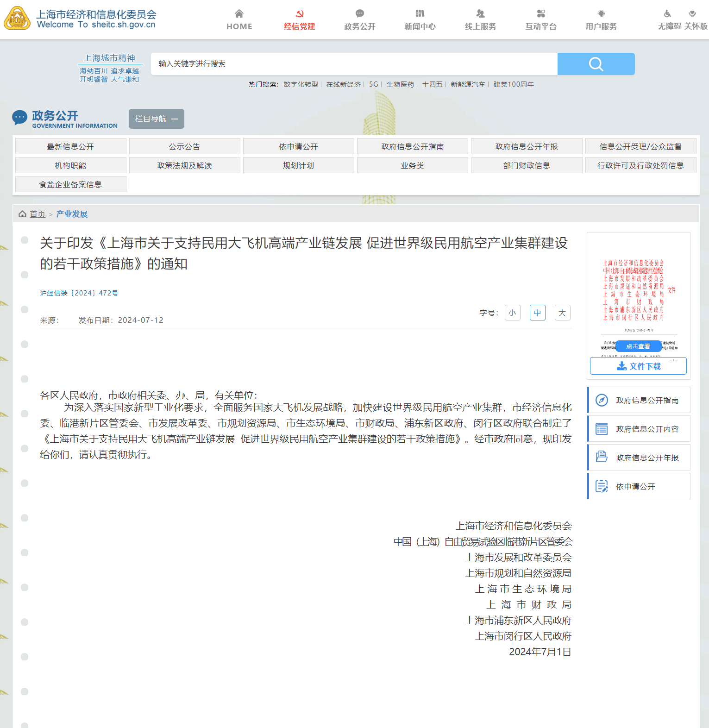Click 点击查看 on the document thumbnail
Image resolution: width=709 pixels, height=728 pixels.
tap(638, 346)
